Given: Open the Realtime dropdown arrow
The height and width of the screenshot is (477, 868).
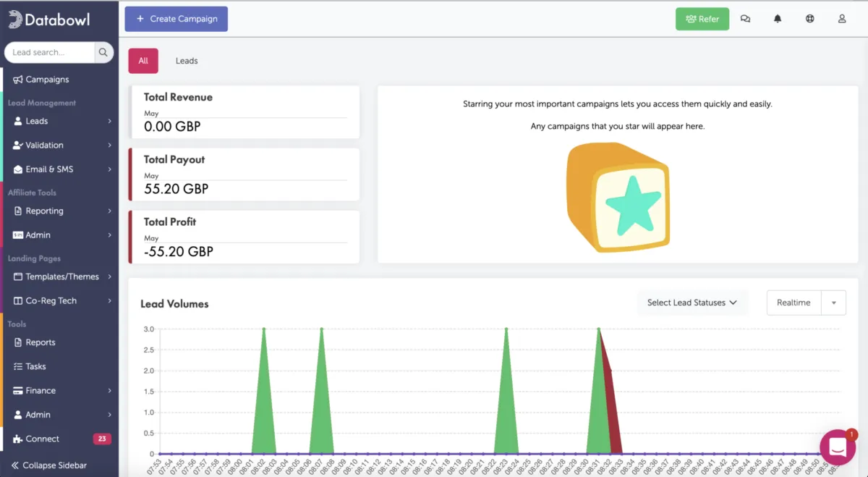Looking at the screenshot, I should 833,303.
